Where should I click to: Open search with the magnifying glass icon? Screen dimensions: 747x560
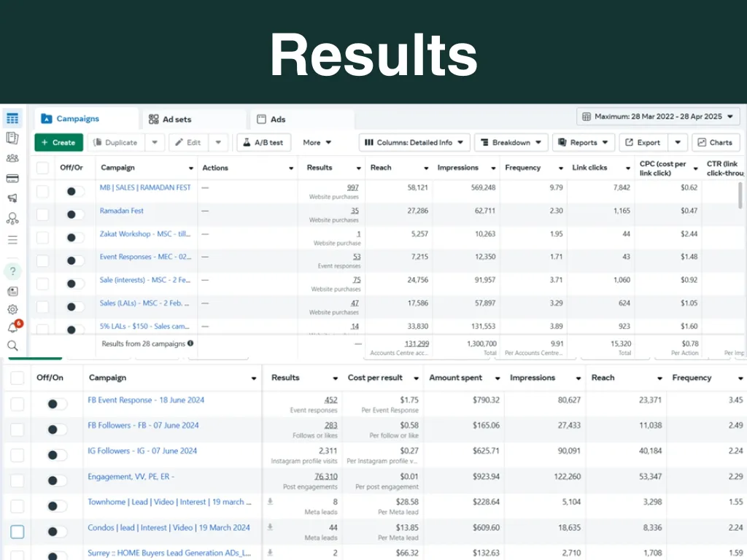[x=12, y=346]
